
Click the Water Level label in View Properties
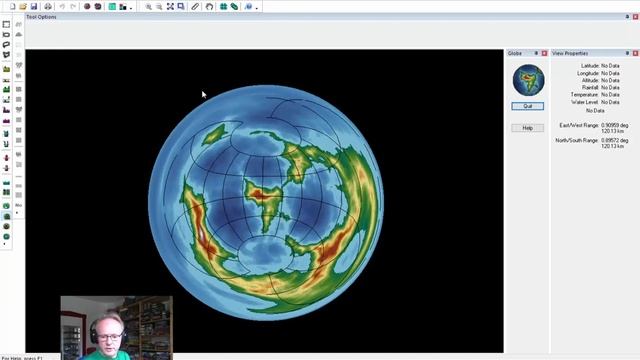[585, 102]
